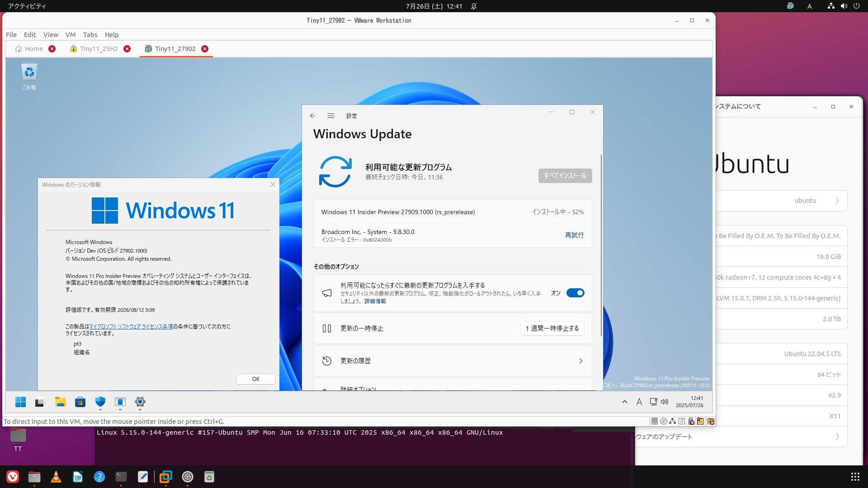The image size is (868, 488).
Task: Open the Windows Start menu
Action: tap(20, 402)
